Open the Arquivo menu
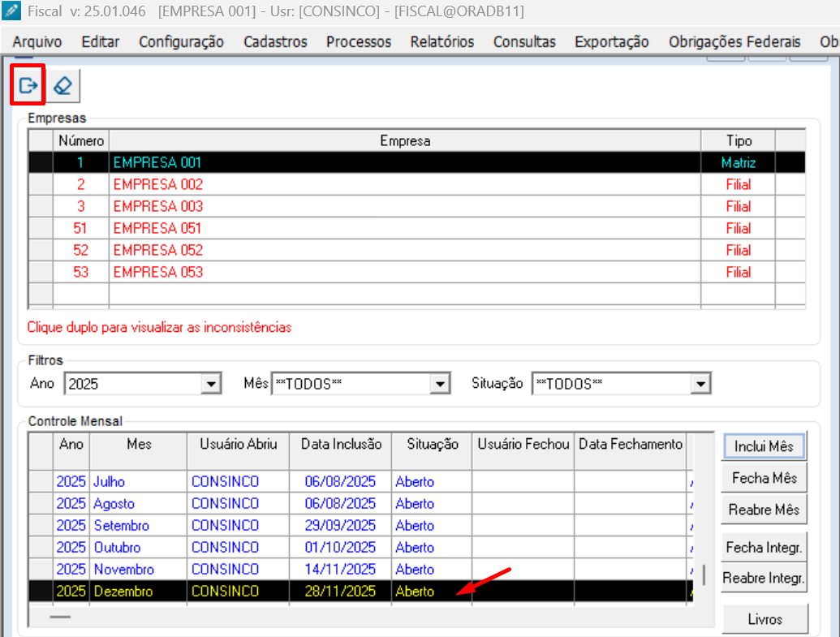This screenshot has width=840, height=637. click(37, 41)
